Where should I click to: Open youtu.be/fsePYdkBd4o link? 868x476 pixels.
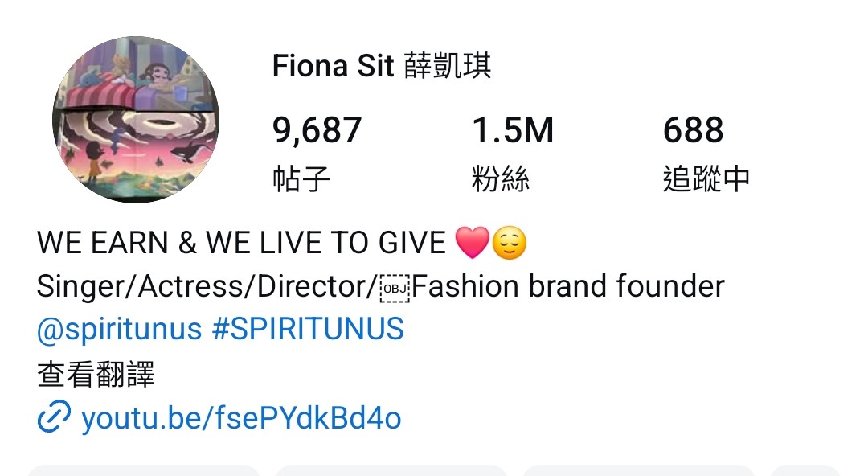tap(241, 418)
